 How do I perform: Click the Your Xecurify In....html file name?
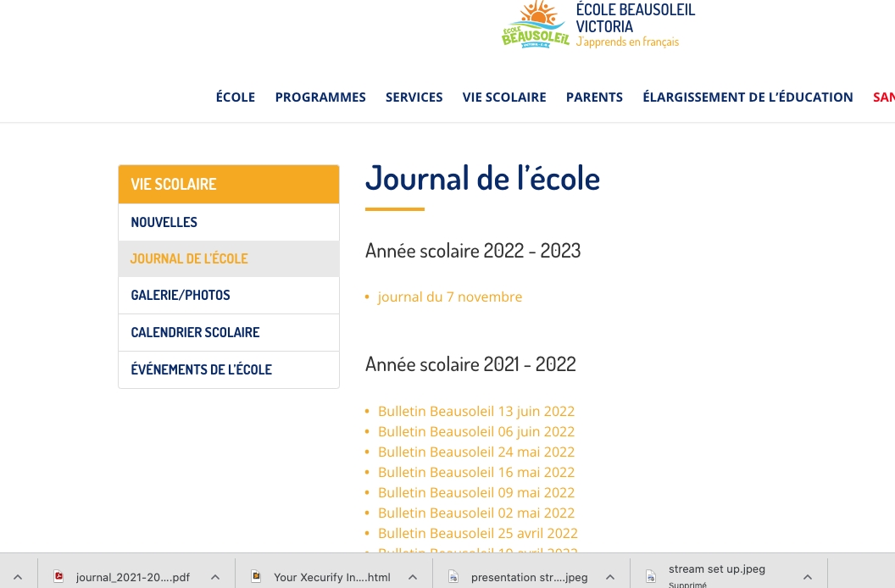(x=331, y=577)
